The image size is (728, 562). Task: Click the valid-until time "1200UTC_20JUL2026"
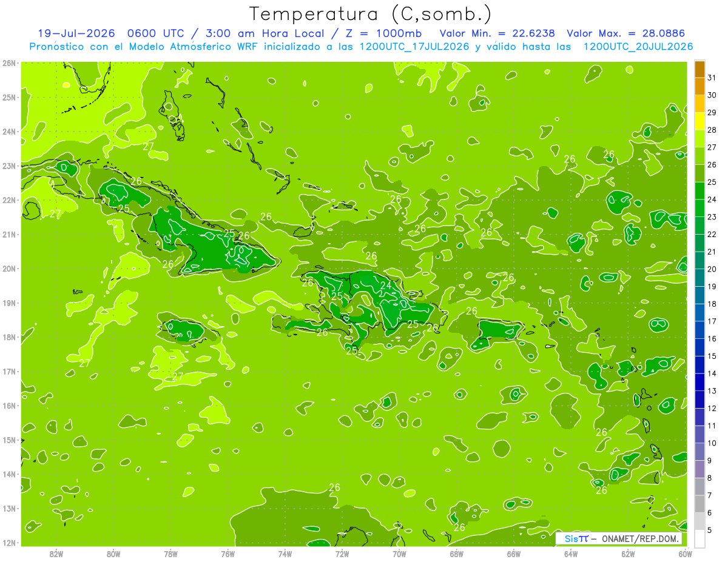(x=638, y=47)
